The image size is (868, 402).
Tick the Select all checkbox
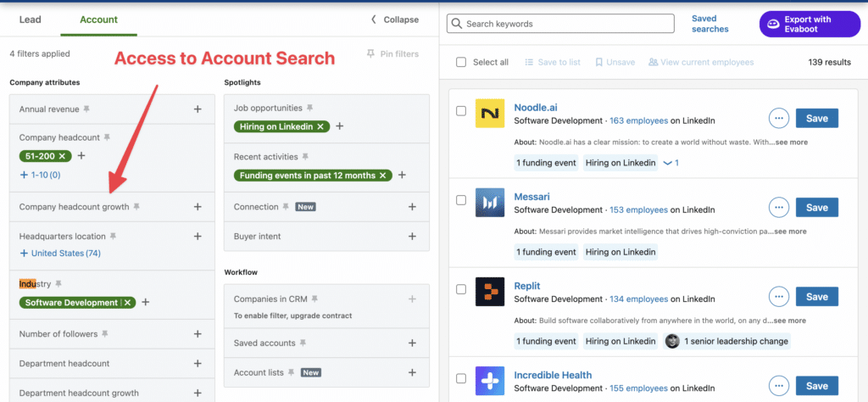point(461,62)
